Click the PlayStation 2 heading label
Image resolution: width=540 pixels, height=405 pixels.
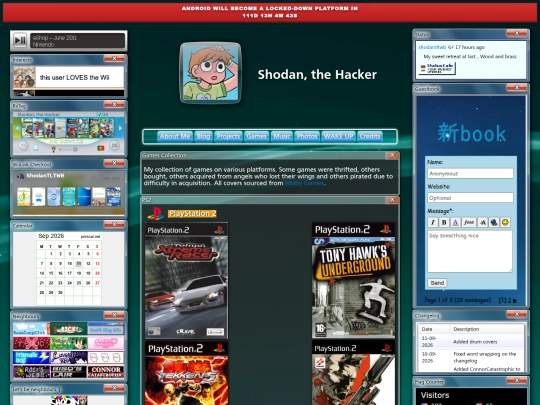192,214
